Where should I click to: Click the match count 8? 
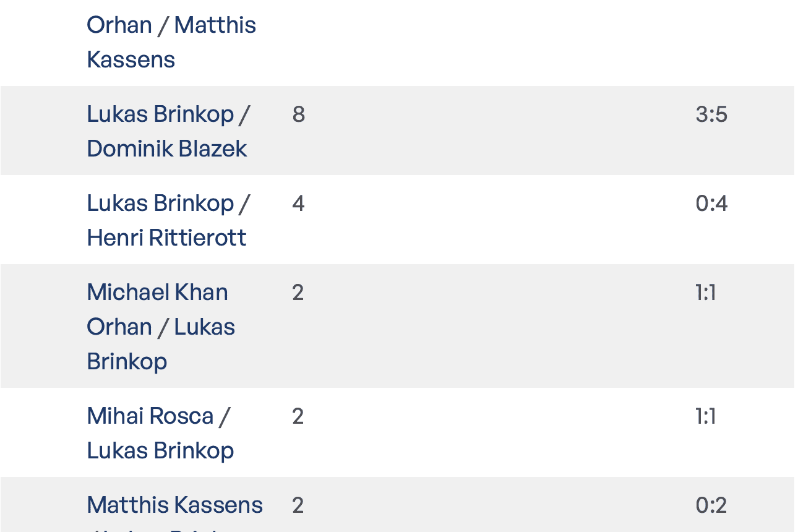[299, 114]
